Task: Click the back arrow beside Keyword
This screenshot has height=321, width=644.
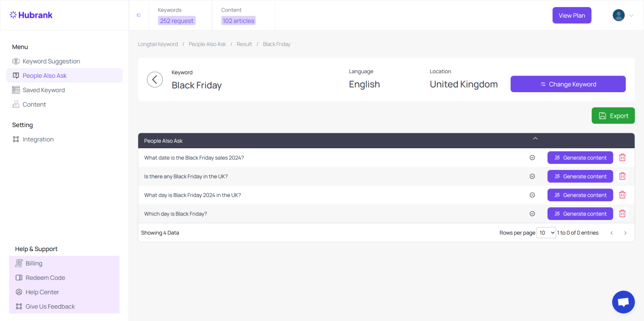Action: click(155, 80)
